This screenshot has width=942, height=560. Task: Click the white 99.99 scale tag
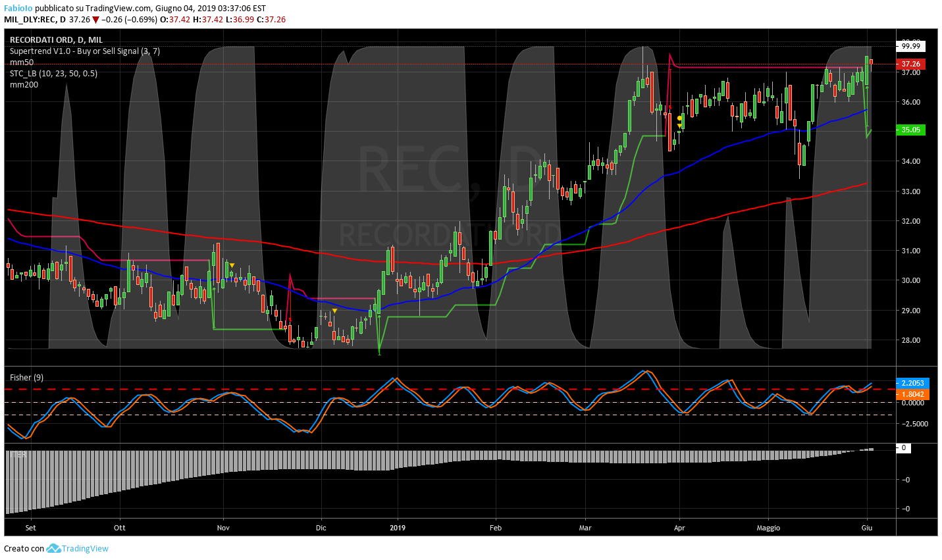pos(910,46)
